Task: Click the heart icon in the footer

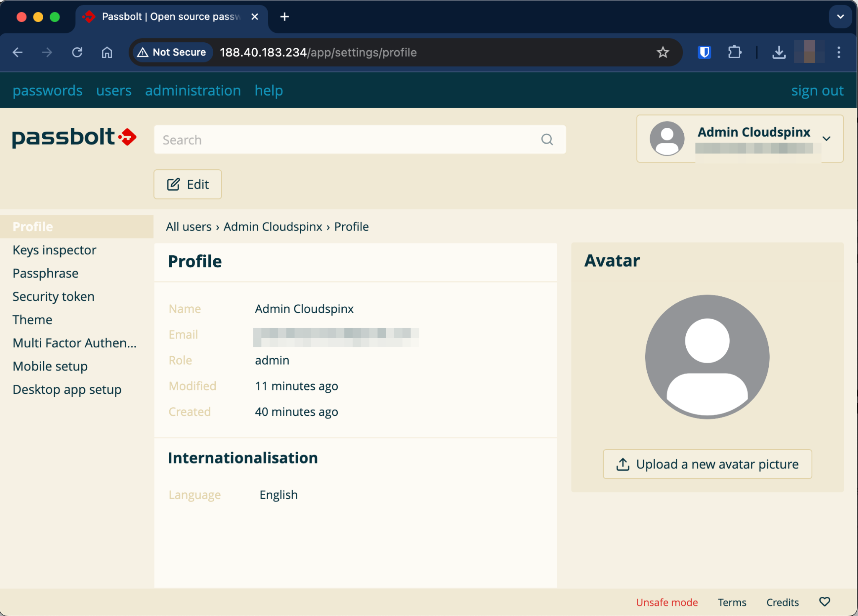Action: 825,602
